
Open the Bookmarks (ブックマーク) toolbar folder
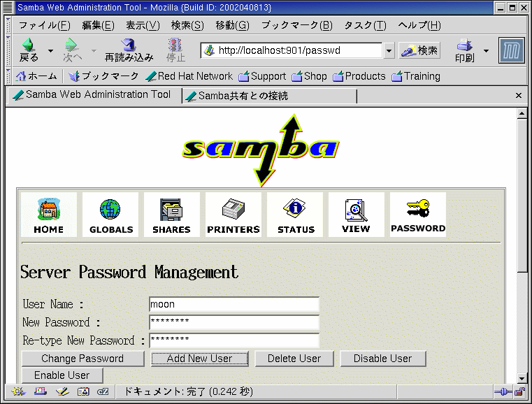coord(103,76)
